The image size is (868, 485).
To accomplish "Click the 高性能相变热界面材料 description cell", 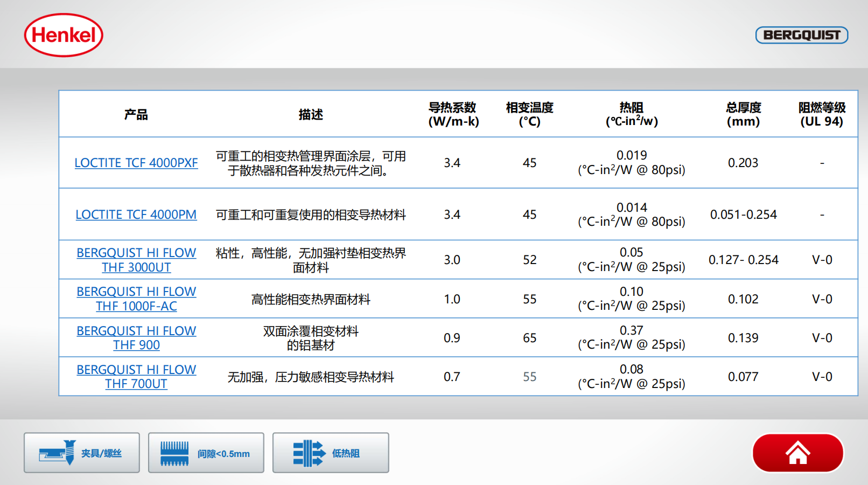I will coord(311,299).
